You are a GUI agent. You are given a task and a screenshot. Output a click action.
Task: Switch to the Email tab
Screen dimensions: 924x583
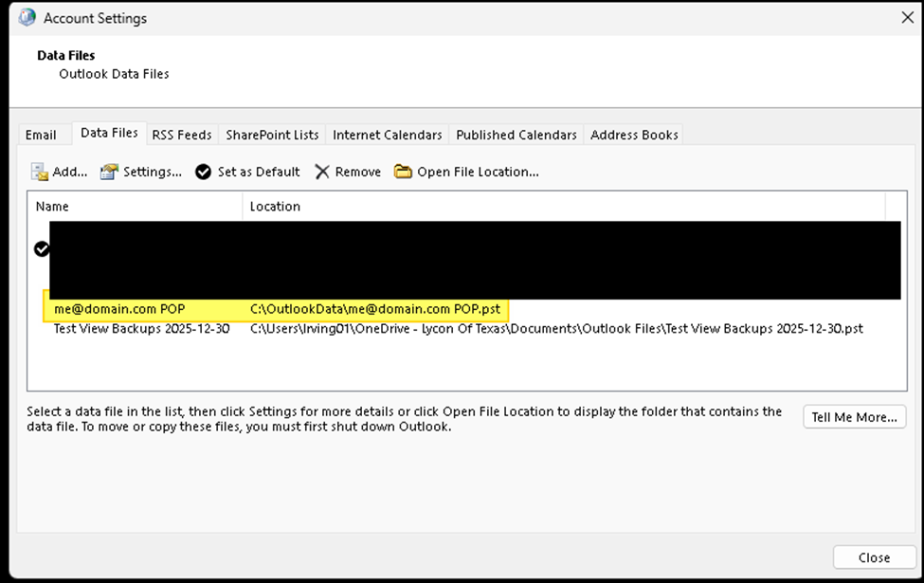point(41,135)
